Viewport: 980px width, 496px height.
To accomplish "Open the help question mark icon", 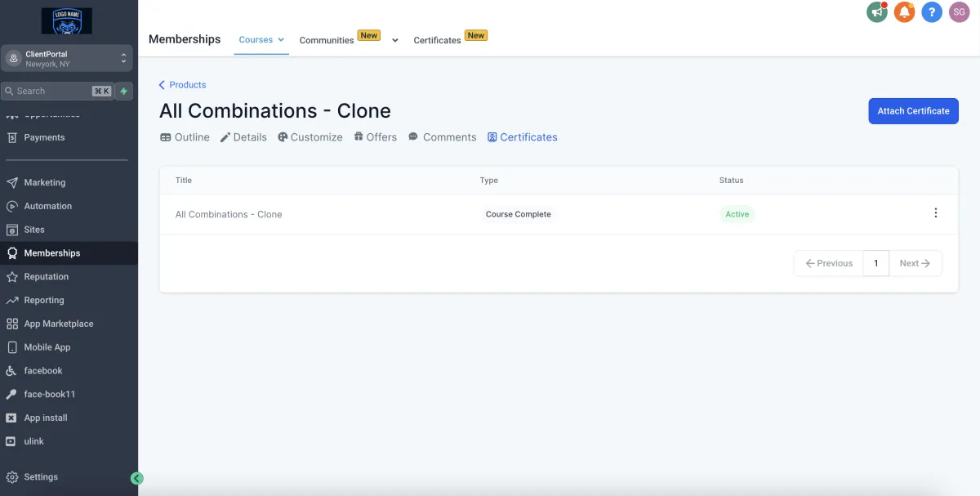I will 932,12.
